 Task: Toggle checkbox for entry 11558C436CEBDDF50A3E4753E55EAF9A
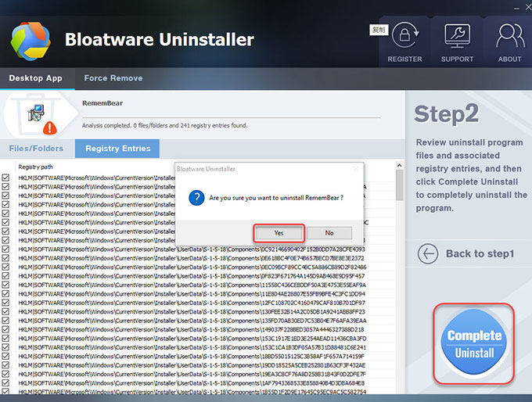pos(5,285)
